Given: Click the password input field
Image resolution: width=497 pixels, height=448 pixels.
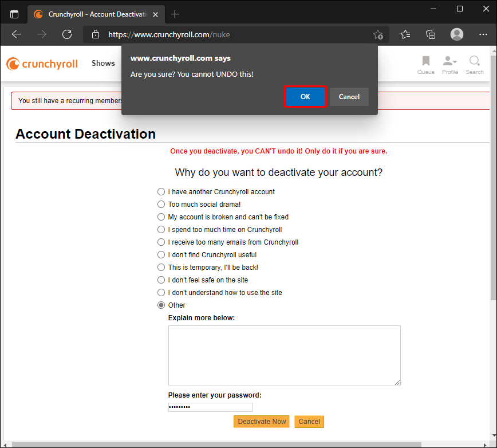Looking at the screenshot, I should tap(211, 407).
